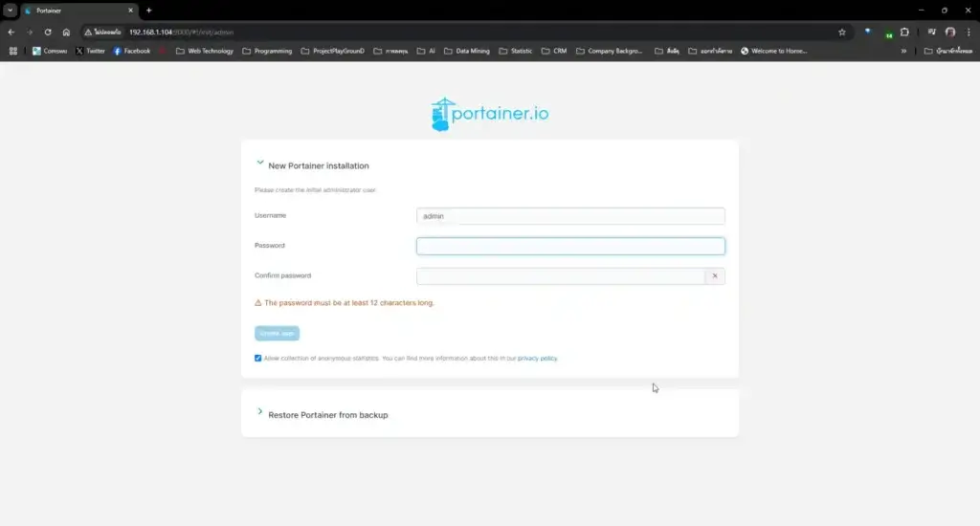Go to the browser Home page

(x=66, y=32)
